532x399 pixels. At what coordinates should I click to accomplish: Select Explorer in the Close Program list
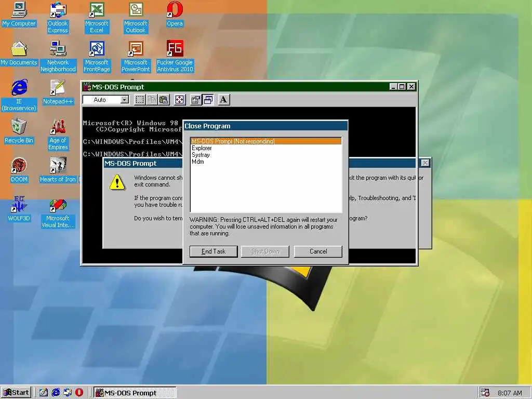click(x=266, y=148)
